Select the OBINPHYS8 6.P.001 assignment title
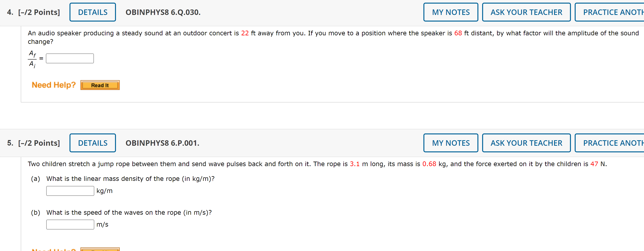The width and height of the screenshot is (644, 251). point(162,143)
